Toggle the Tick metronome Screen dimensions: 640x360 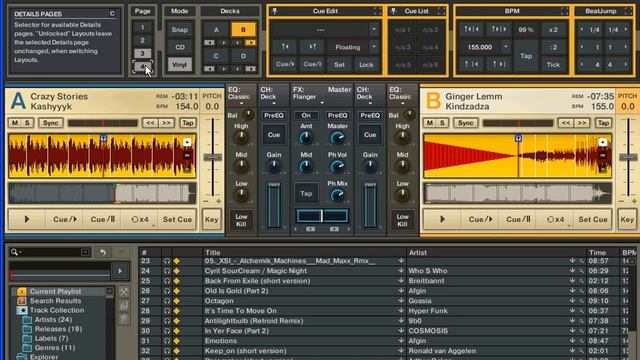tap(553, 65)
